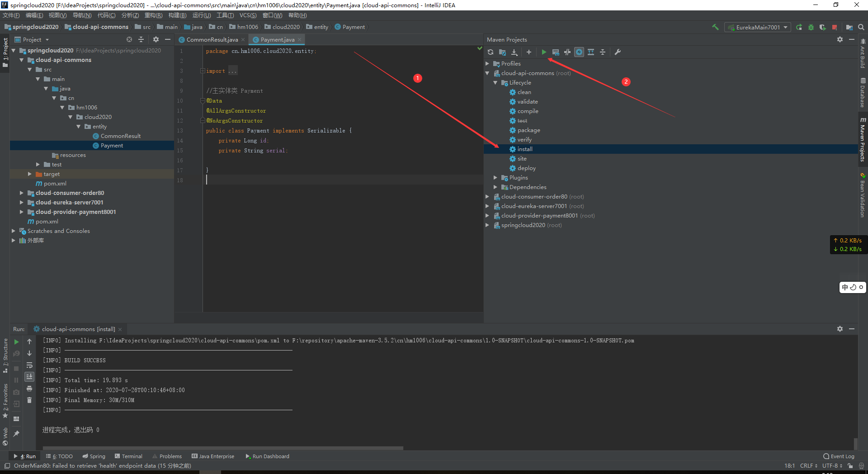868x474 pixels.
Task: Expand the Plugins node in Maven Projects
Action: 495,178
